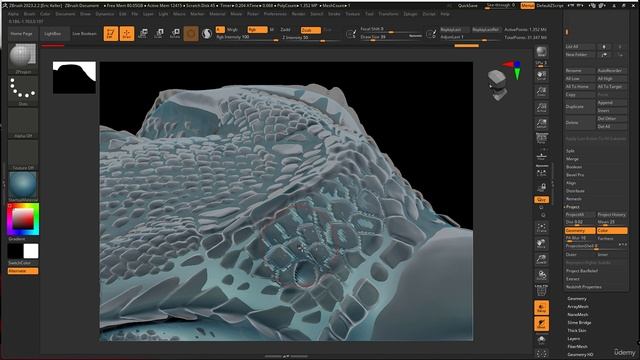Click the Rotate view icon
Viewport: 640px width, 360px height.
[542, 276]
